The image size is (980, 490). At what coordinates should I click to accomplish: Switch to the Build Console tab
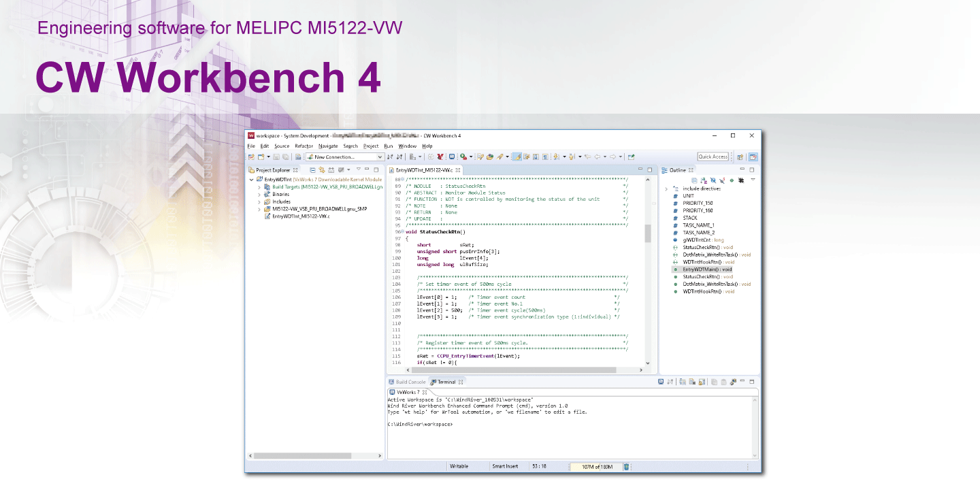click(410, 382)
